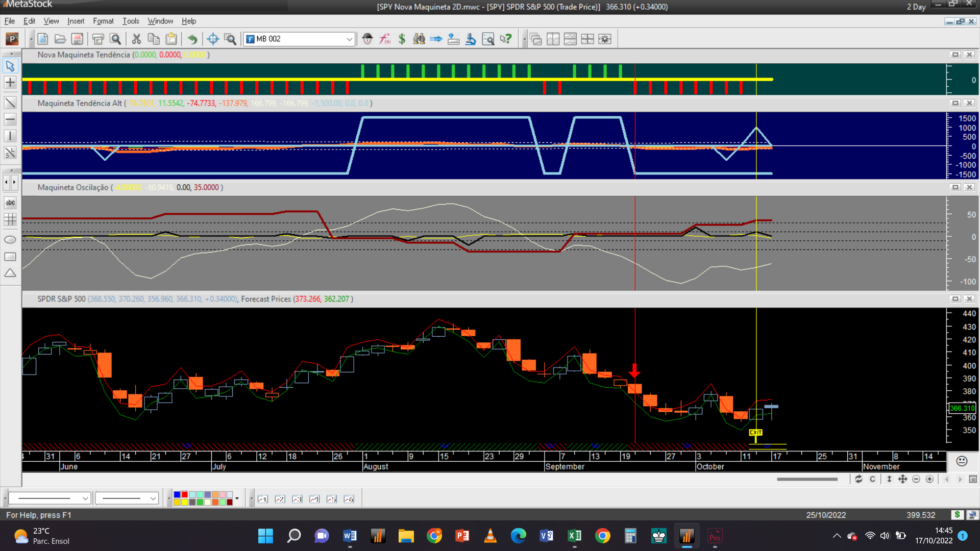Choose the ellipse drawing tool
This screenshot has width=980, height=551.
tap(10, 240)
